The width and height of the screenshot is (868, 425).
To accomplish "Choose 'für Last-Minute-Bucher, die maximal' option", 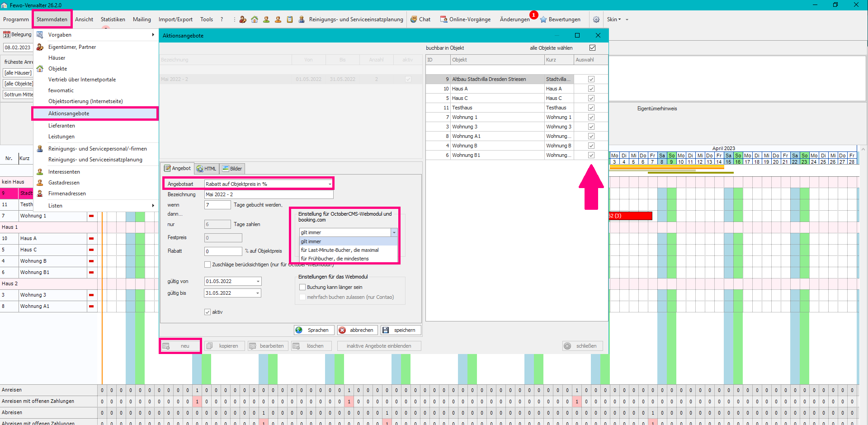I will tap(348, 250).
